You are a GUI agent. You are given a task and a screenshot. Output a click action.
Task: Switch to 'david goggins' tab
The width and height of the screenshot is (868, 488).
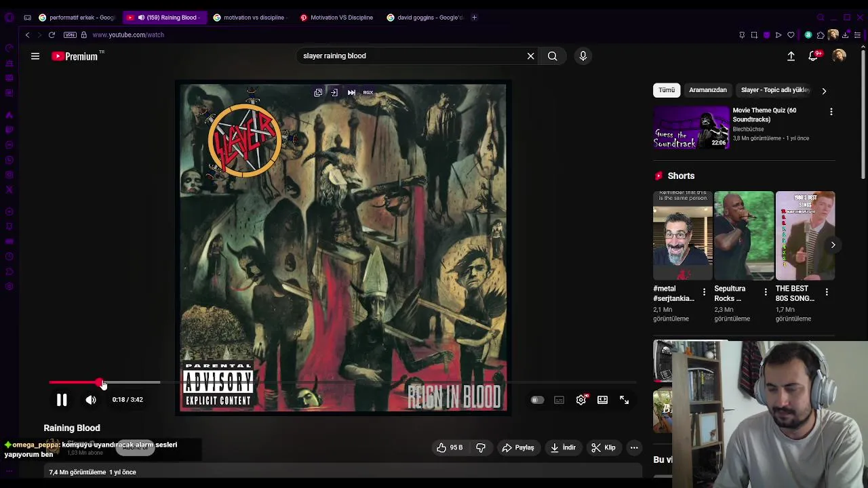[425, 18]
